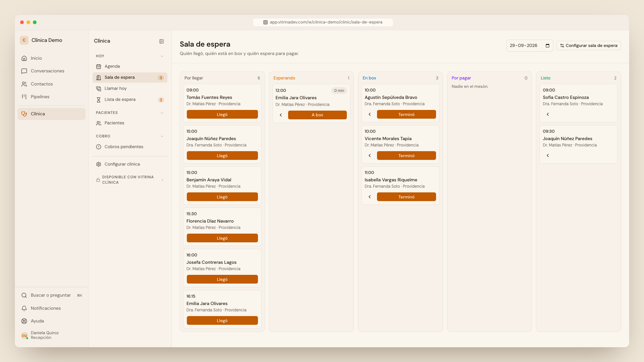Click the browser address bar URL

323,22
